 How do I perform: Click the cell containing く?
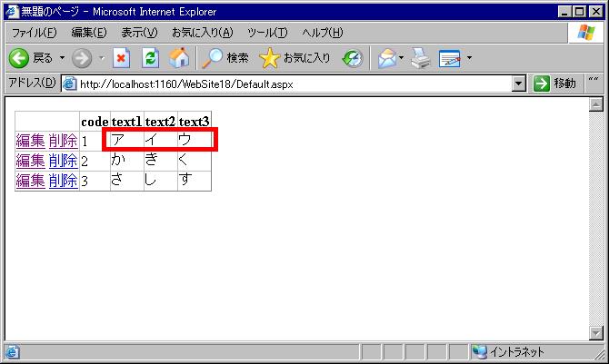tap(195, 161)
